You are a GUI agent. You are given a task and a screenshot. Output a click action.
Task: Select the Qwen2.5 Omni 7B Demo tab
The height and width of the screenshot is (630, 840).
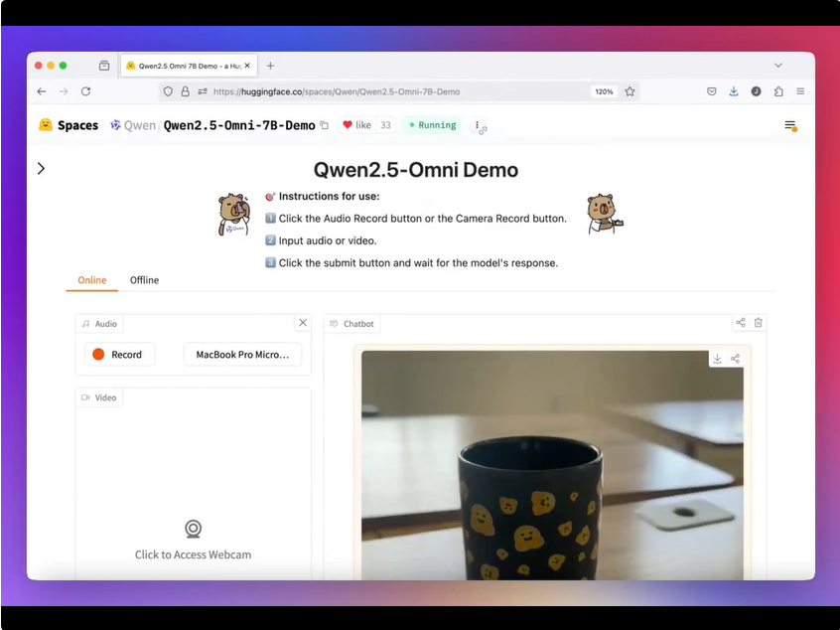coord(189,66)
